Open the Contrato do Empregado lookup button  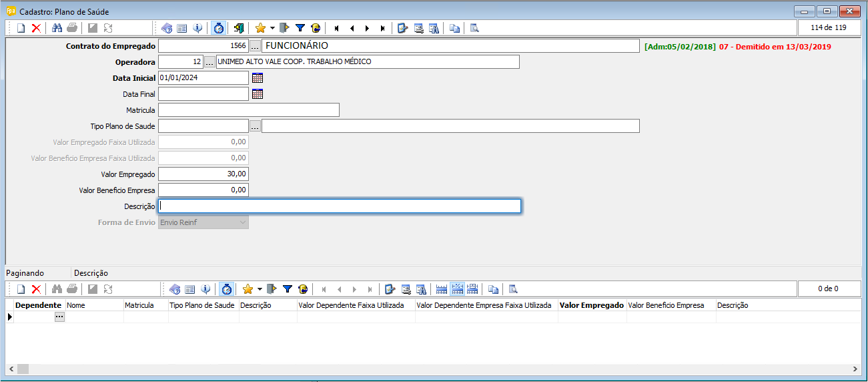(x=255, y=46)
